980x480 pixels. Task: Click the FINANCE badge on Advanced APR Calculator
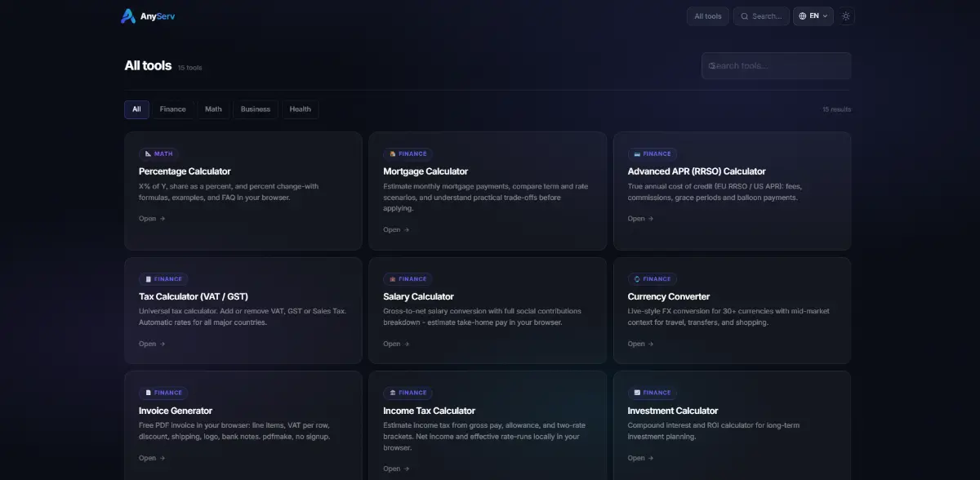tap(652, 153)
